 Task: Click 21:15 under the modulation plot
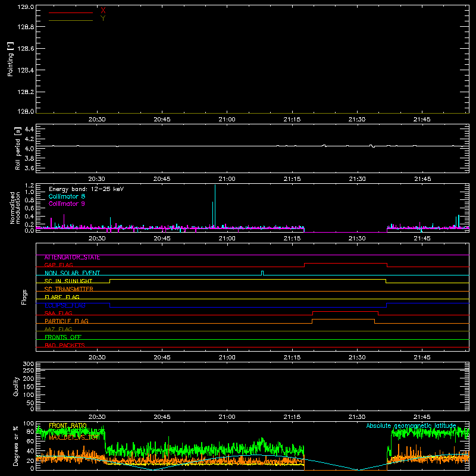(292, 239)
